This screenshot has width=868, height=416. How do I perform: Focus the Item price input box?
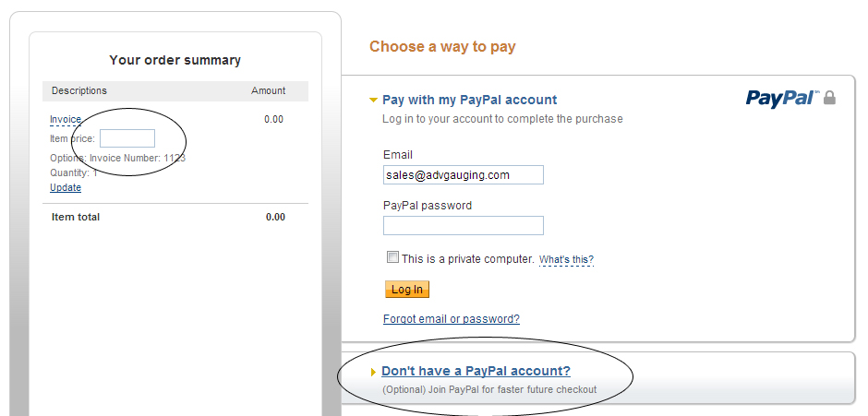click(127, 138)
